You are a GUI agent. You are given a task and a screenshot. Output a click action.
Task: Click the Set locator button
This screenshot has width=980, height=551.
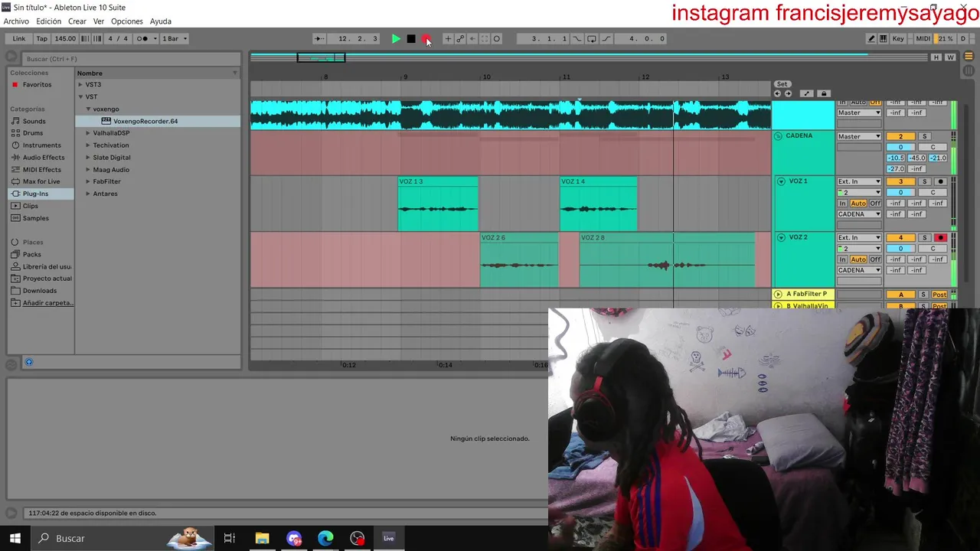tap(782, 84)
